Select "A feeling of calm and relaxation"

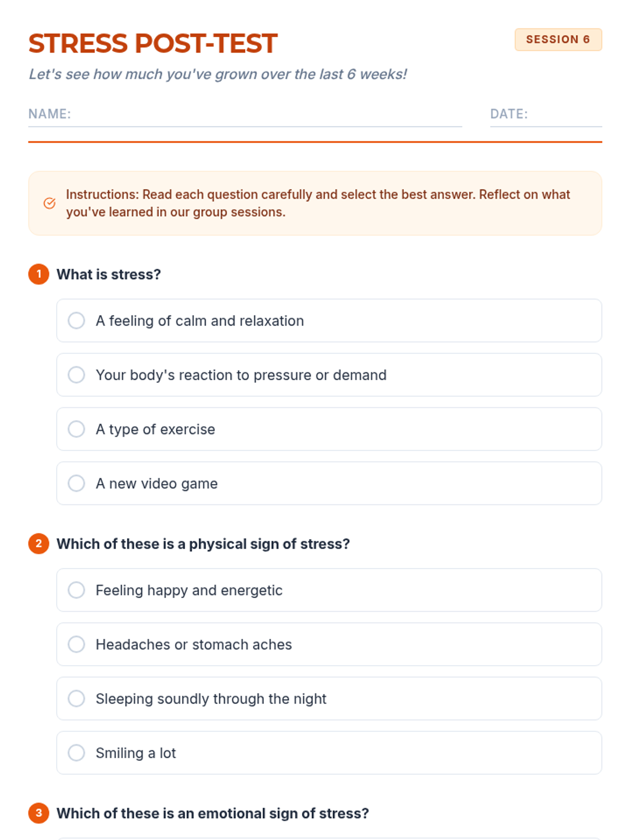pyautogui.click(x=77, y=321)
